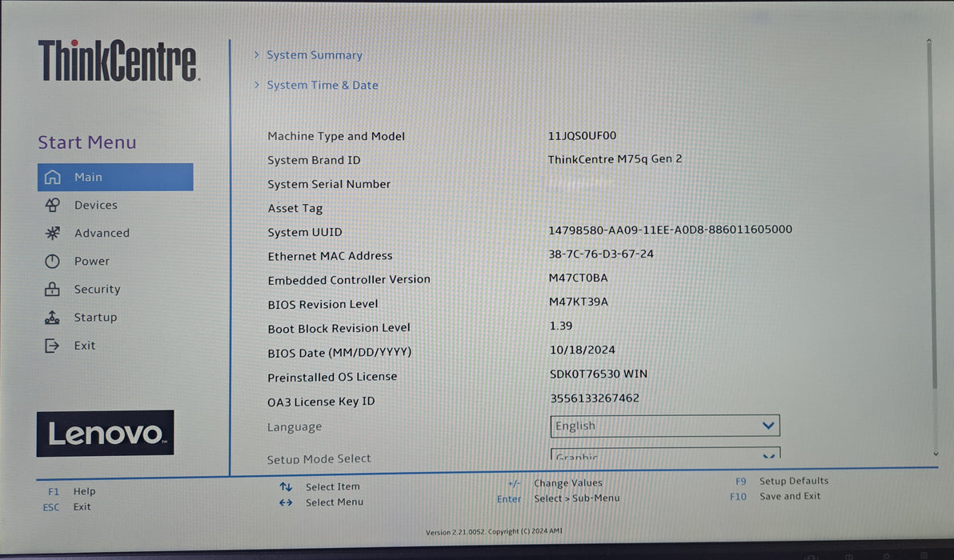Open the Security menu
Viewport: 954px width, 560px height.
point(98,289)
